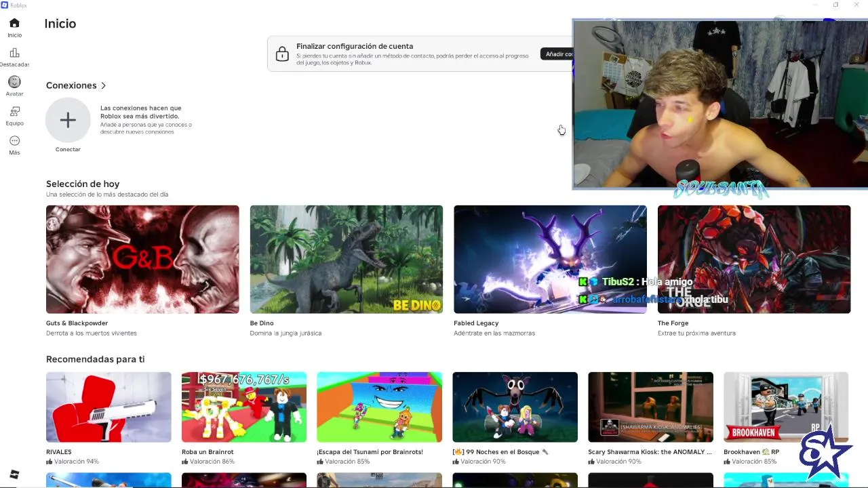Open the Inicio home icon in sidebar

14,23
